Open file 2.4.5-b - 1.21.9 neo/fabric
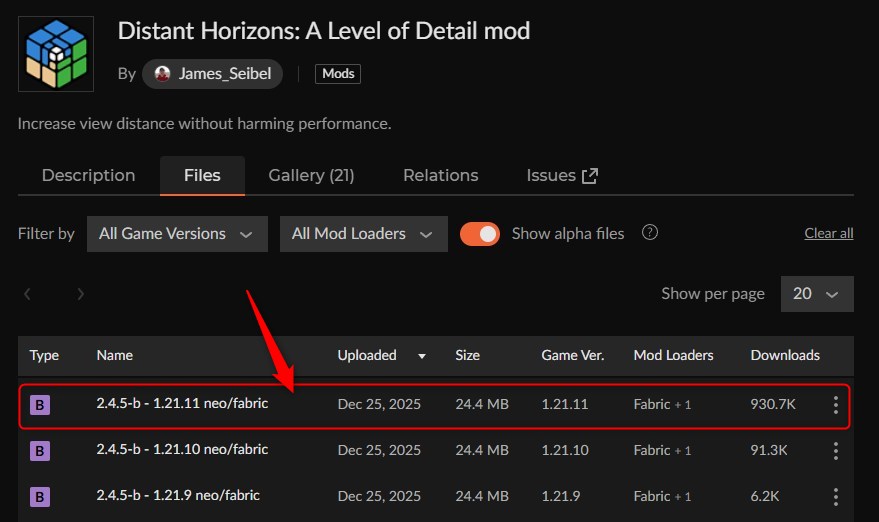Viewport: 879px width, 522px height. click(178, 496)
